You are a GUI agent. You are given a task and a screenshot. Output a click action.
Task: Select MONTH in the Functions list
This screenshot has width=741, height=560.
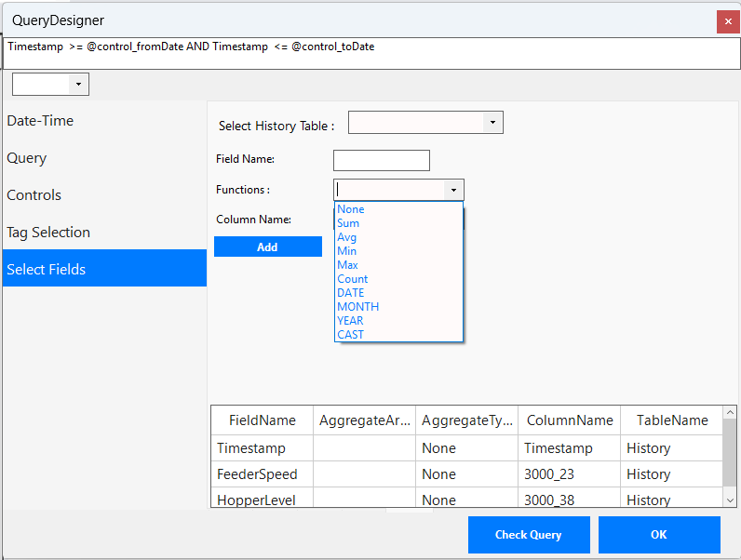pyautogui.click(x=358, y=307)
